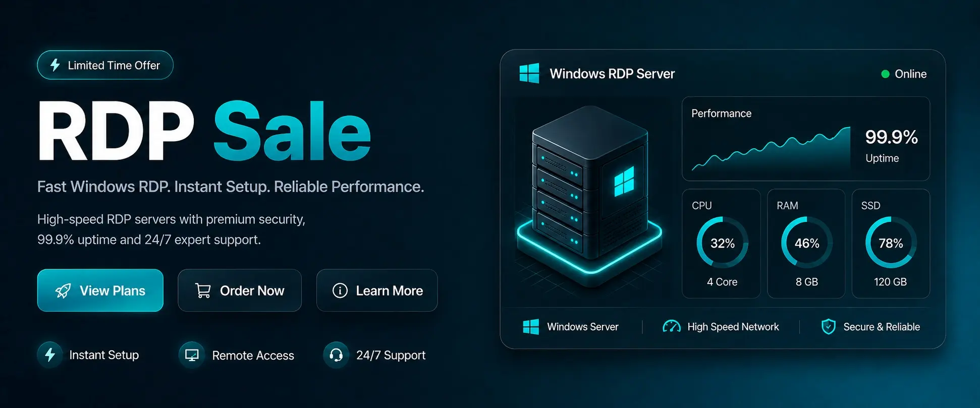
Task: Click the Windows Server footer logo
Action: click(531, 327)
